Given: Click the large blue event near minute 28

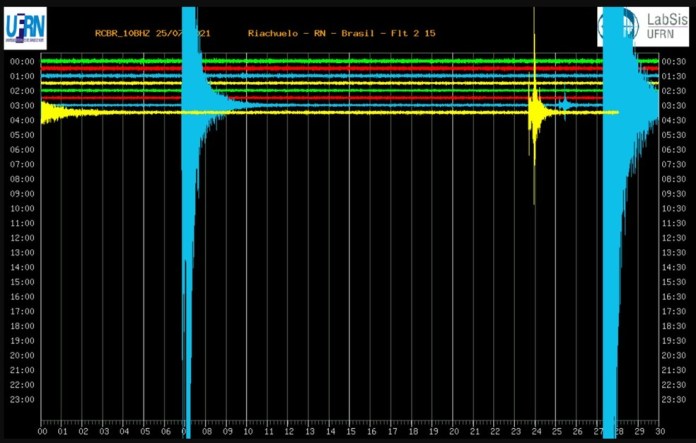Looking at the screenshot, I should tap(612, 250).
